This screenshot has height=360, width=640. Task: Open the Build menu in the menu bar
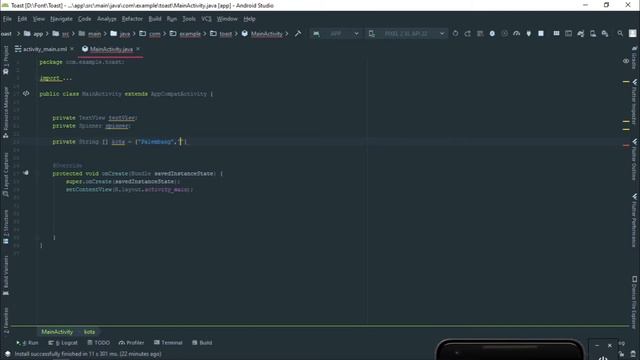(155, 19)
